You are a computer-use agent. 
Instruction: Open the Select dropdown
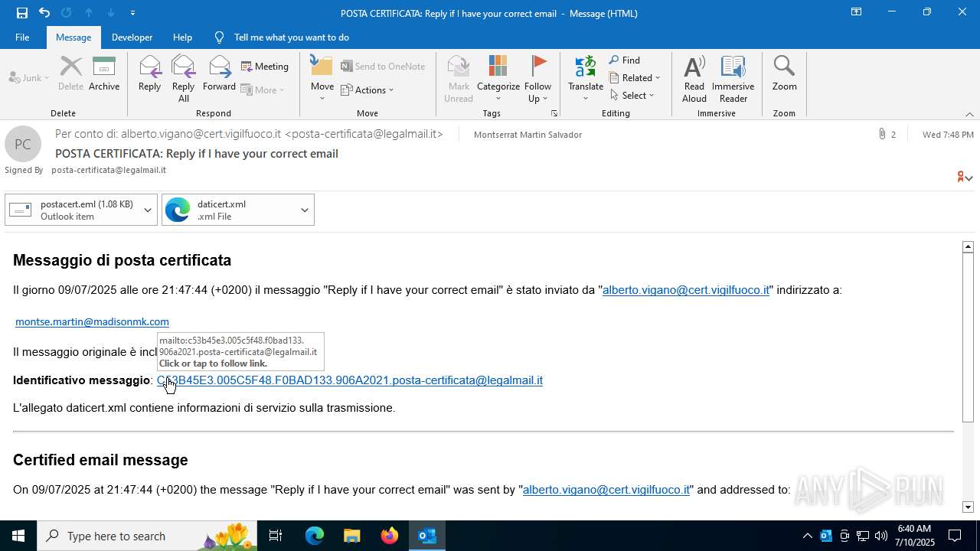point(632,96)
